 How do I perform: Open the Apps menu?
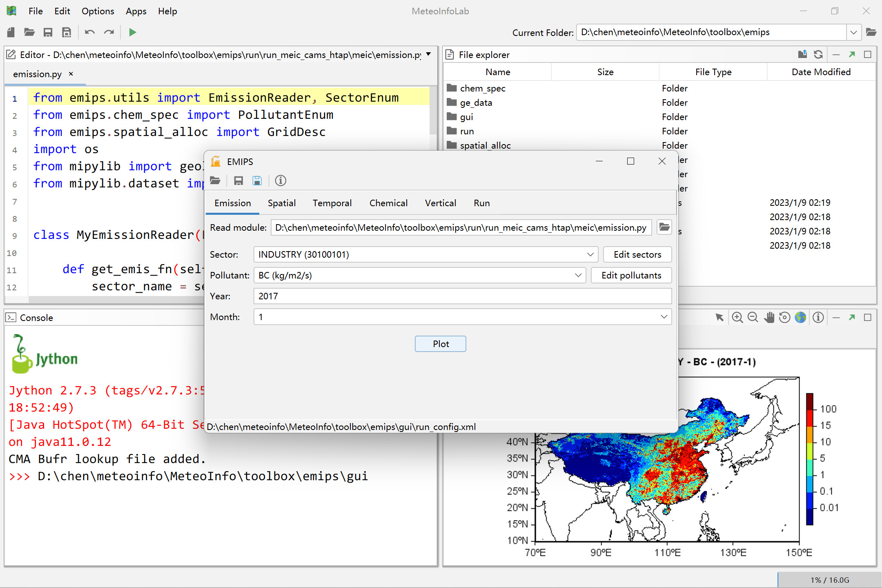pos(136,11)
